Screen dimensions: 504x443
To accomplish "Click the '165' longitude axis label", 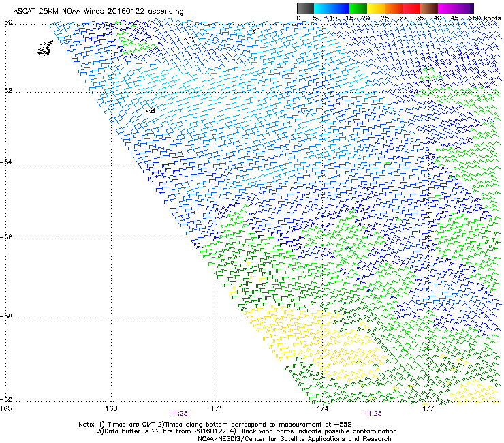I will 6,408.
